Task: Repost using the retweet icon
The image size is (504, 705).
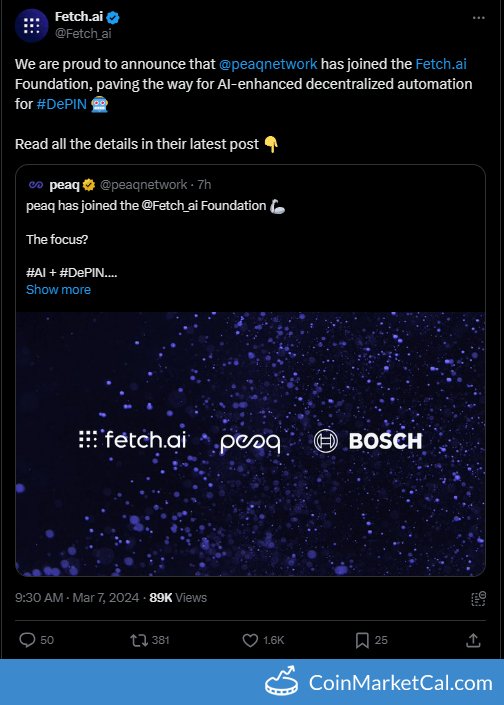Action: point(139,640)
